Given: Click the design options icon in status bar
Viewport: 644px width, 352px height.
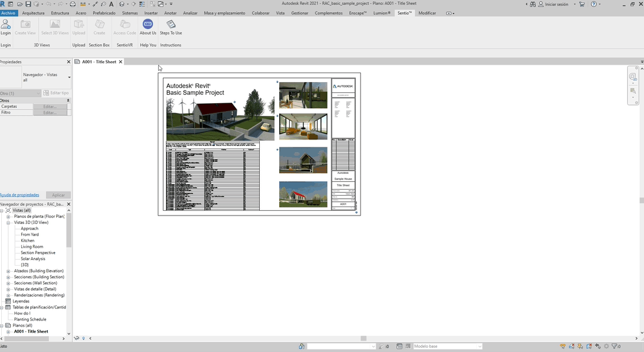Looking at the screenshot, I should [399, 346].
